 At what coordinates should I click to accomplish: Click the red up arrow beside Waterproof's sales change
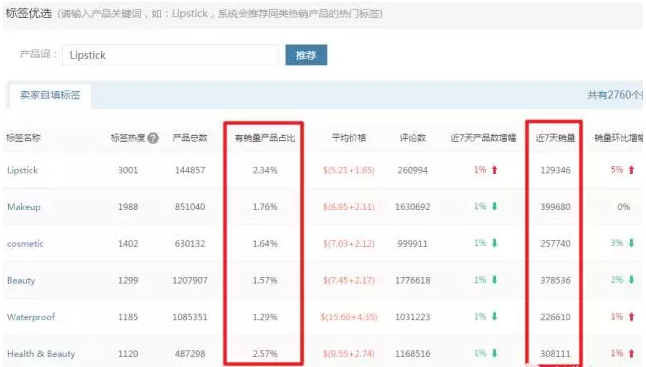click(x=631, y=317)
